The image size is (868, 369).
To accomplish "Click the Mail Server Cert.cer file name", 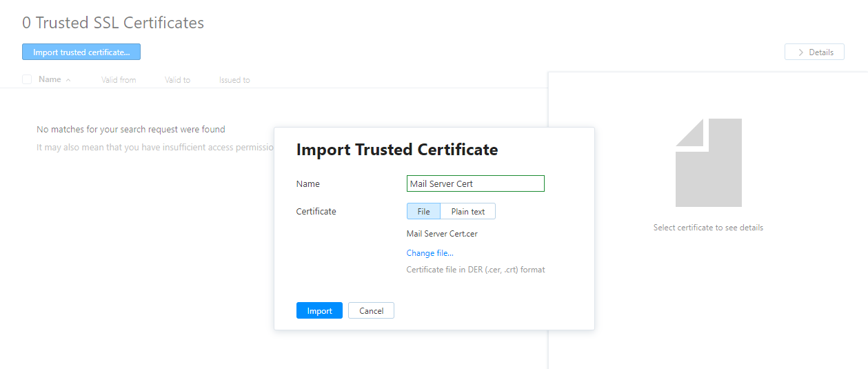I will [442, 234].
